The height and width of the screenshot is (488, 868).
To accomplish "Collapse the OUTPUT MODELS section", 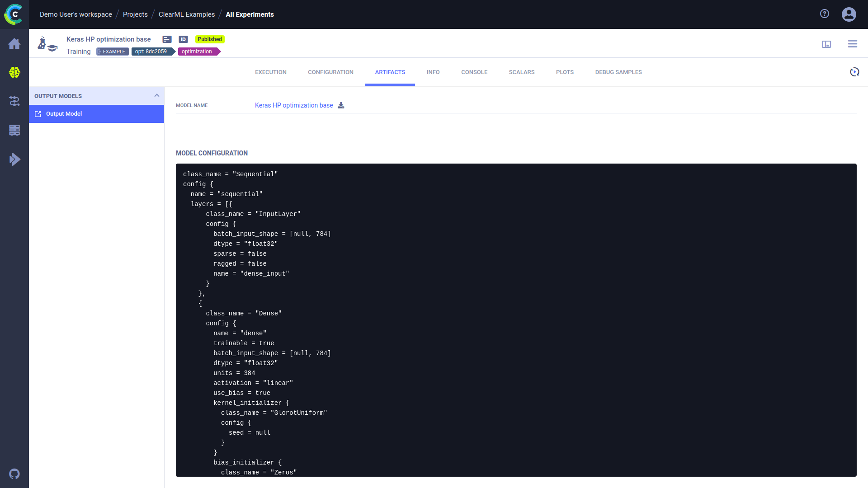I will click(157, 95).
